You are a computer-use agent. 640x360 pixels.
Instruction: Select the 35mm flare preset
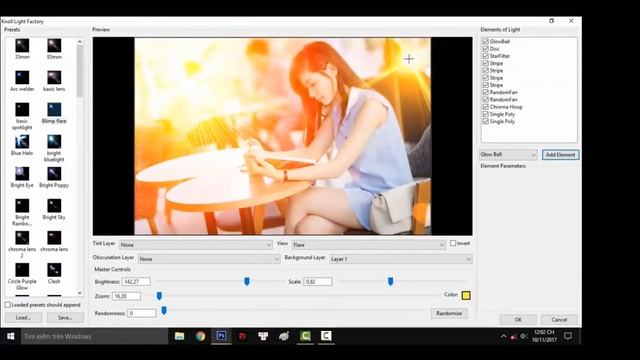(22, 49)
